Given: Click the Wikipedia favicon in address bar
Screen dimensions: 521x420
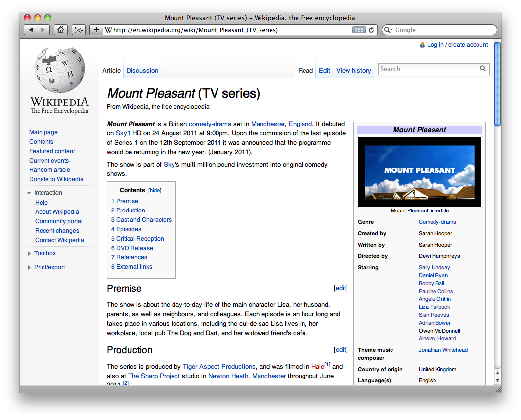Looking at the screenshot, I should pyautogui.click(x=108, y=30).
